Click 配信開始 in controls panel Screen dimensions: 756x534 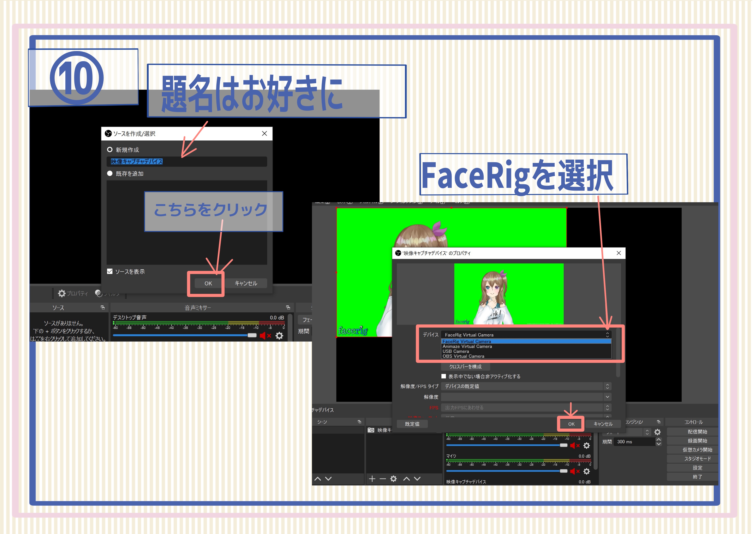[697, 432]
